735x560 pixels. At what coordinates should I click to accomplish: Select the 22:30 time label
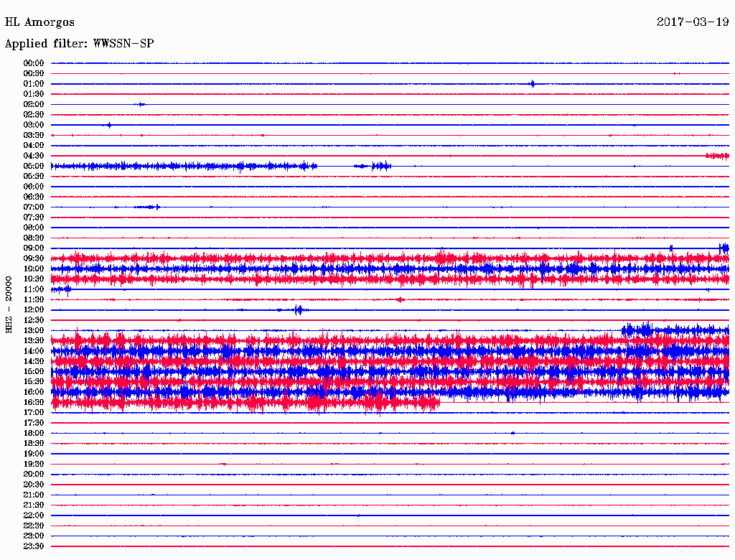point(34,526)
